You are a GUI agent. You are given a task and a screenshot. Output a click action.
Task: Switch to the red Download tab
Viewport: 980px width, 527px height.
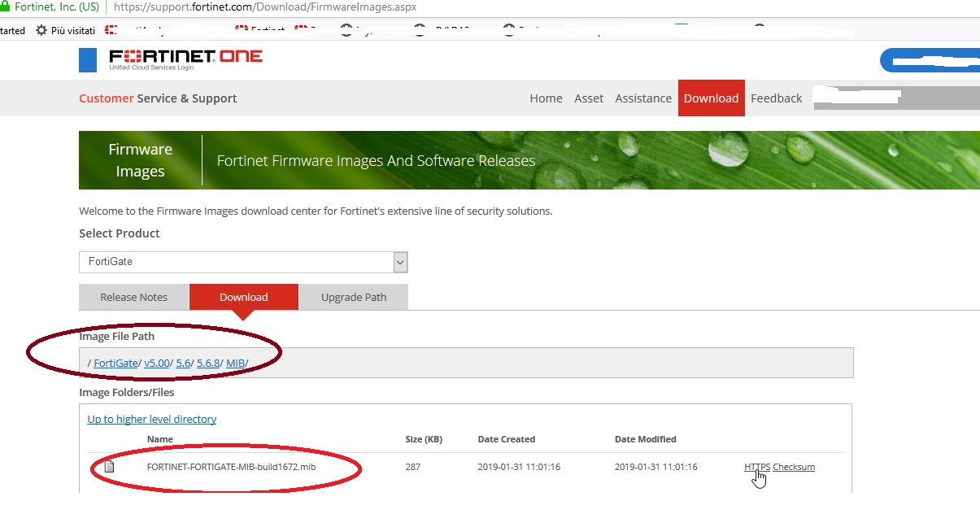(x=243, y=297)
